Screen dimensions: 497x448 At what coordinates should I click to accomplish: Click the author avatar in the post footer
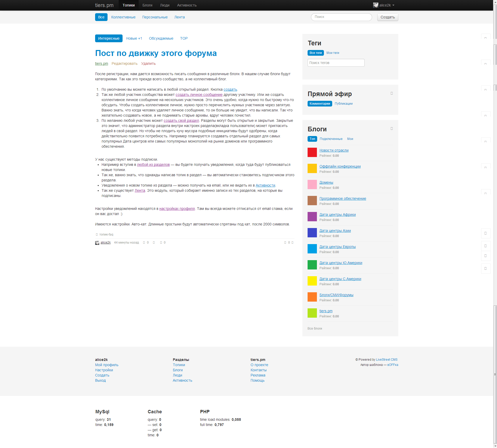(97, 243)
